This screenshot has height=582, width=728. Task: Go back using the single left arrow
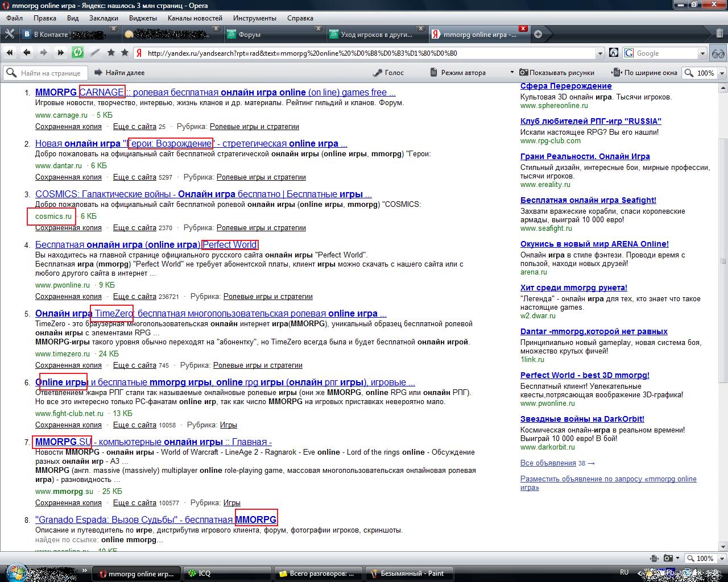(x=26, y=53)
